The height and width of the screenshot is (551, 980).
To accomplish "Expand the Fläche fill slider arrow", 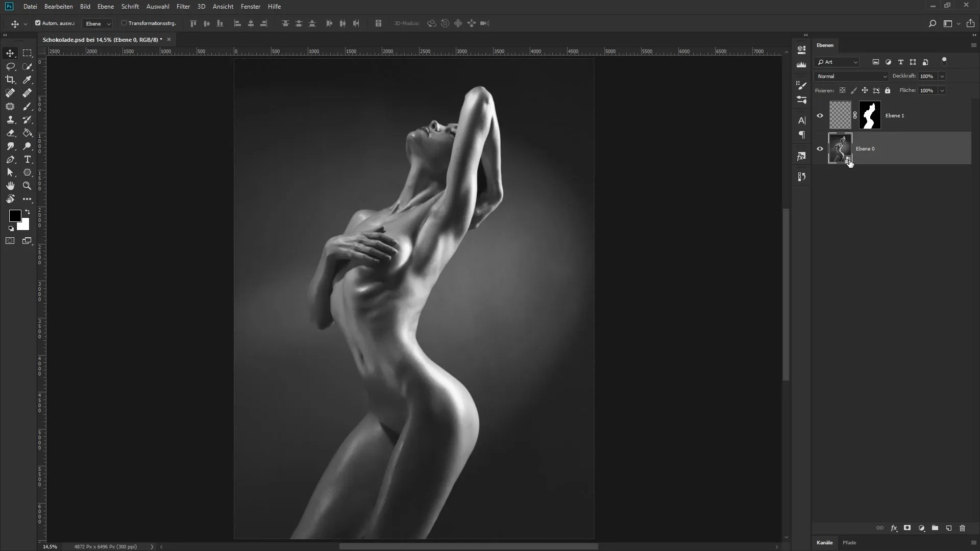I will tap(942, 90).
